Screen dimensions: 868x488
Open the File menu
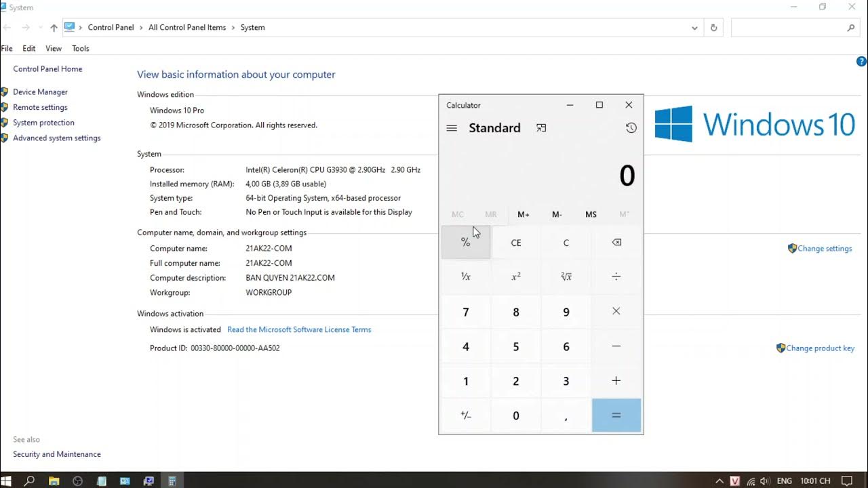(x=7, y=49)
